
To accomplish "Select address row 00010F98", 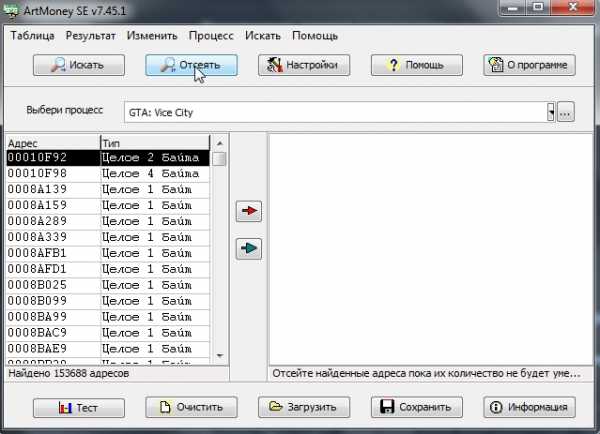I will [108, 174].
